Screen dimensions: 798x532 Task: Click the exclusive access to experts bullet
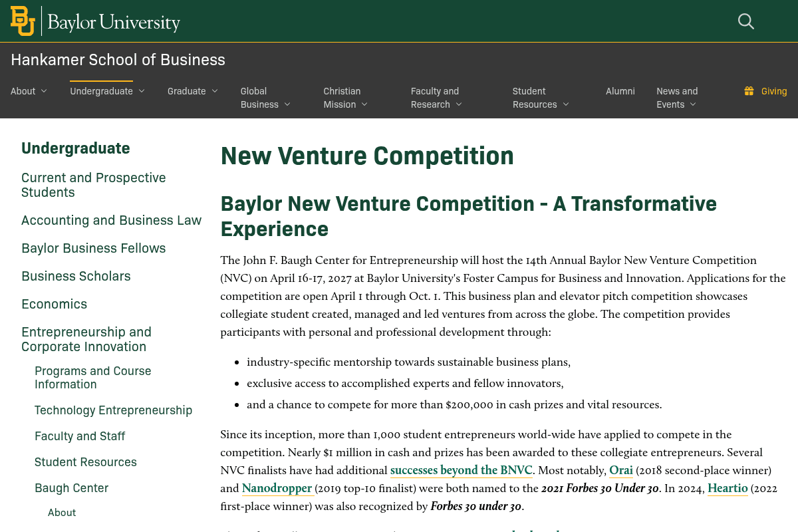coord(405,384)
